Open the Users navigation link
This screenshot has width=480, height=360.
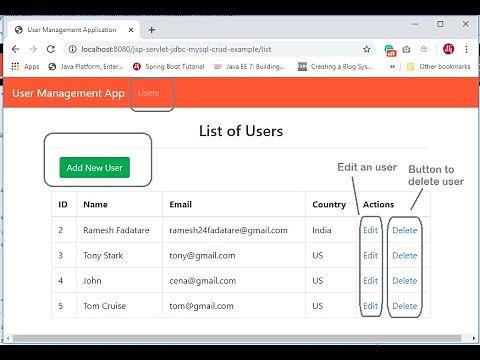tap(148, 93)
